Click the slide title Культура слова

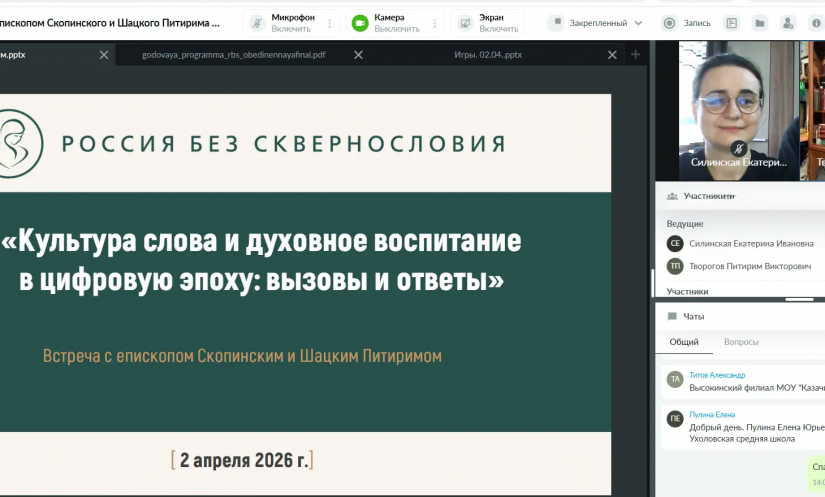[261, 260]
